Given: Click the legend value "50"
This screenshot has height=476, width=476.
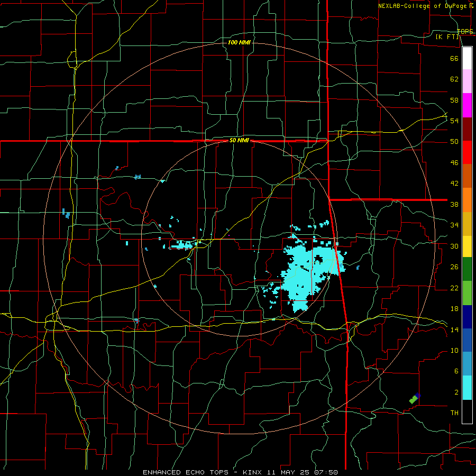Looking at the screenshot, I should coord(454,142).
